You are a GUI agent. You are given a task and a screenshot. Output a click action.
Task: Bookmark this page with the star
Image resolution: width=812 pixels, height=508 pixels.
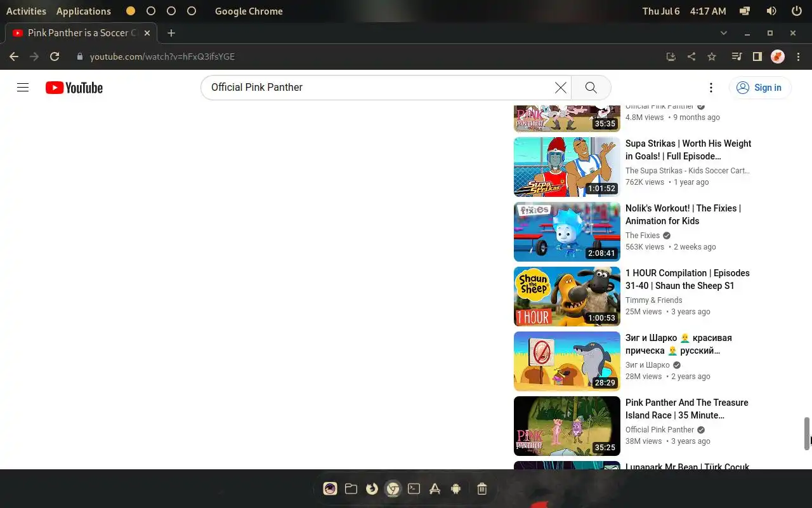[712, 57]
